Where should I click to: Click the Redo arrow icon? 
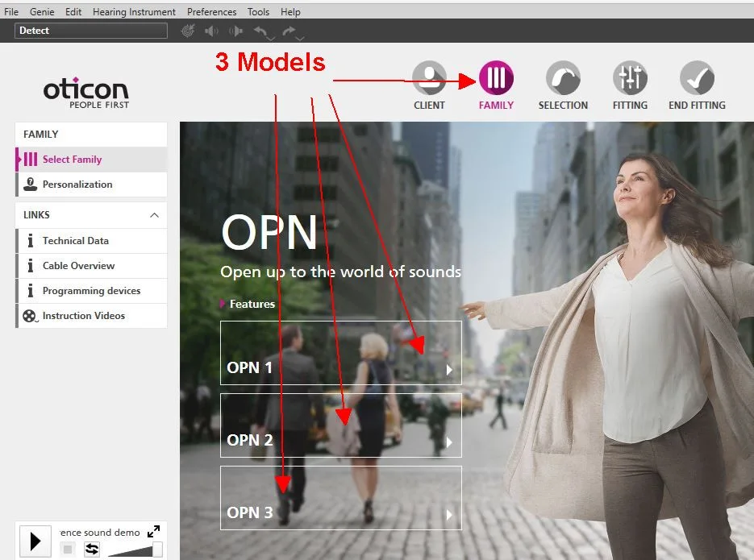coord(289,31)
